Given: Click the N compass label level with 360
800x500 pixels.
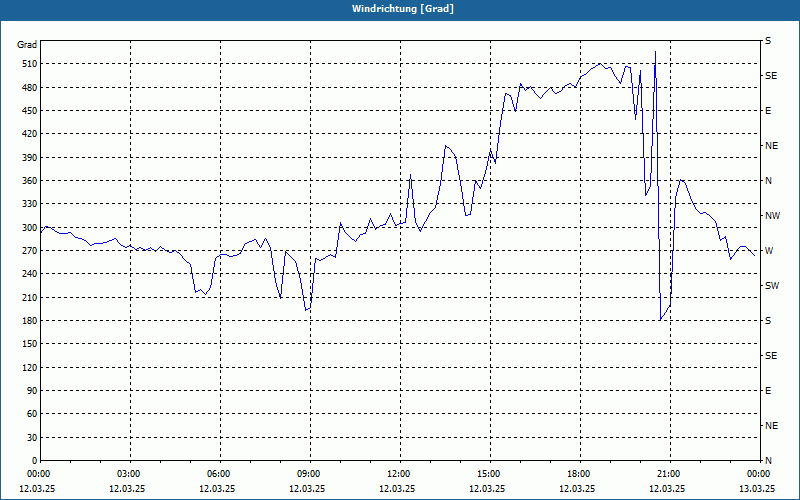Looking at the screenshot, I should coord(768,181).
